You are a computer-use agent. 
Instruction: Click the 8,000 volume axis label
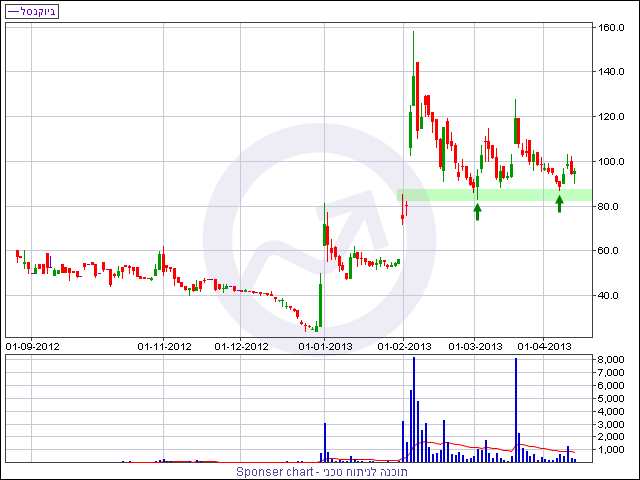pyautogui.click(x=611, y=359)
